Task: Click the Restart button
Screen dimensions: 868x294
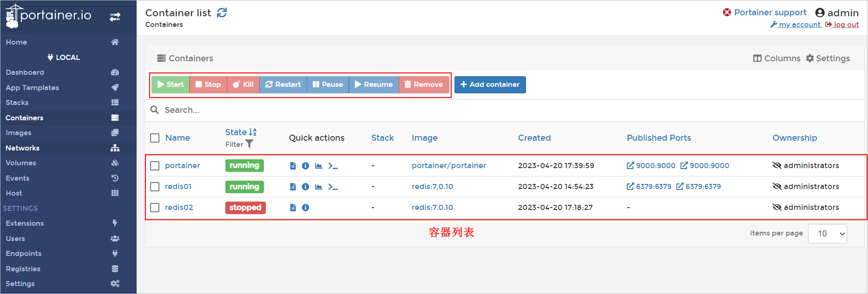Action: click(x=283, y=85)
